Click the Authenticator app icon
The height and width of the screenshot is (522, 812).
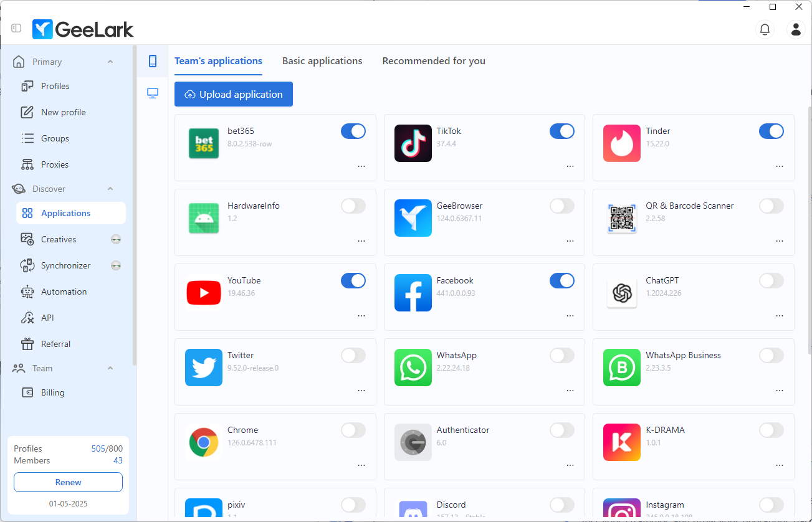tap(413, 442)
